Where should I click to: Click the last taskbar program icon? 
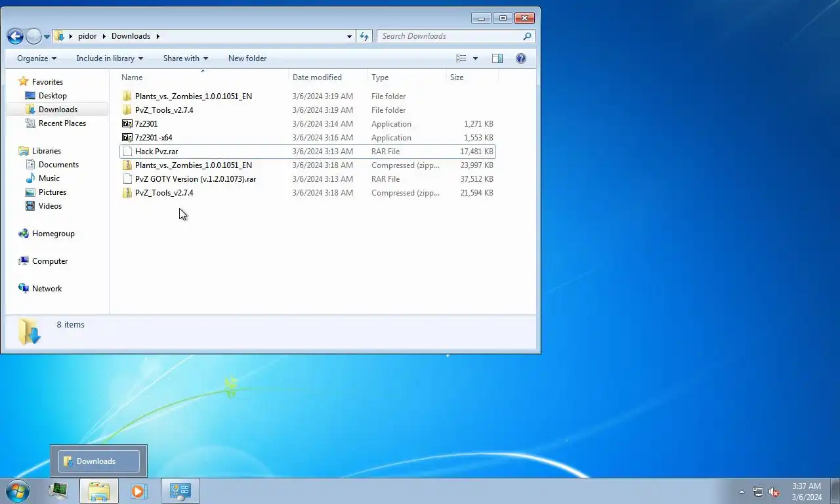(x=180, y=491)
